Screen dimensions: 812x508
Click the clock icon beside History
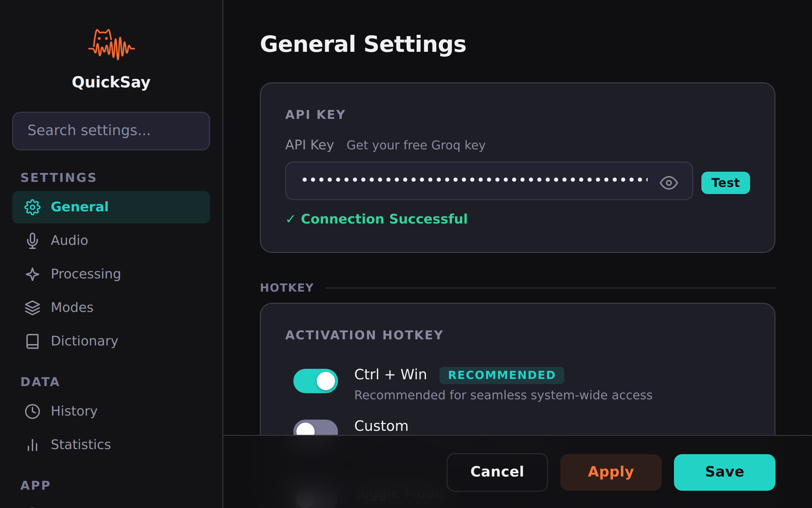click(x=32, y=411)
